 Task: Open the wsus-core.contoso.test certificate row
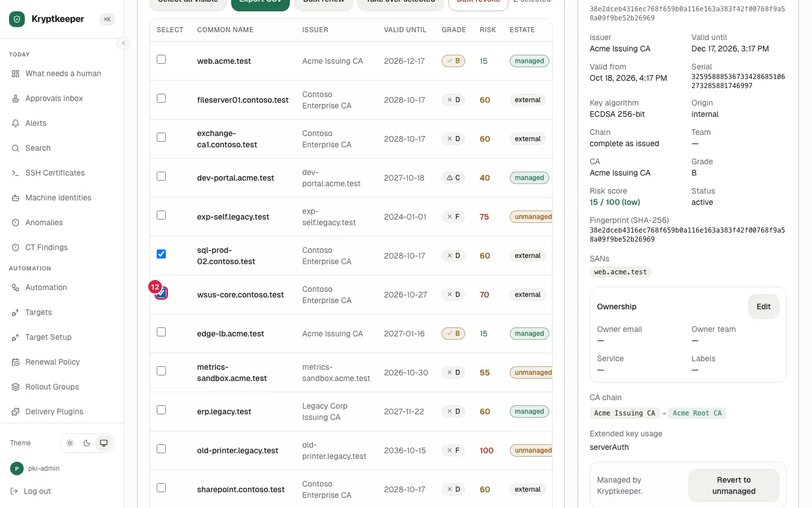351,295
